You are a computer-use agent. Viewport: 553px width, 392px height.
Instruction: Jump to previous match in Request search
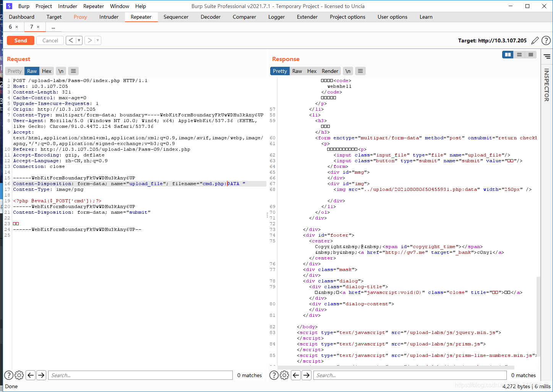[x=31, y=375]
